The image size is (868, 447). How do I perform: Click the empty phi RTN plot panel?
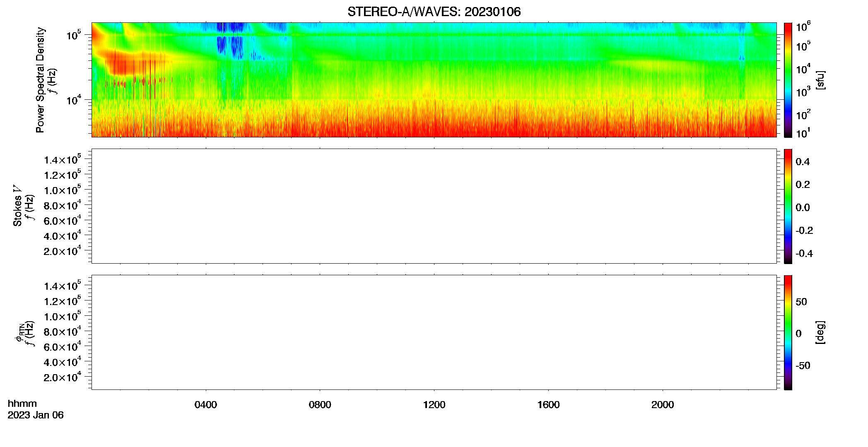click(x=434, y=332)
